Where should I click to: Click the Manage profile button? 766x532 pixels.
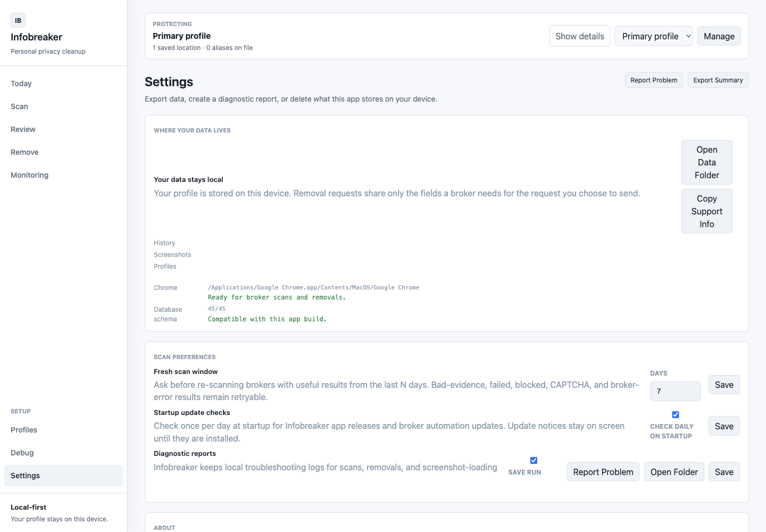coord(719,36)
